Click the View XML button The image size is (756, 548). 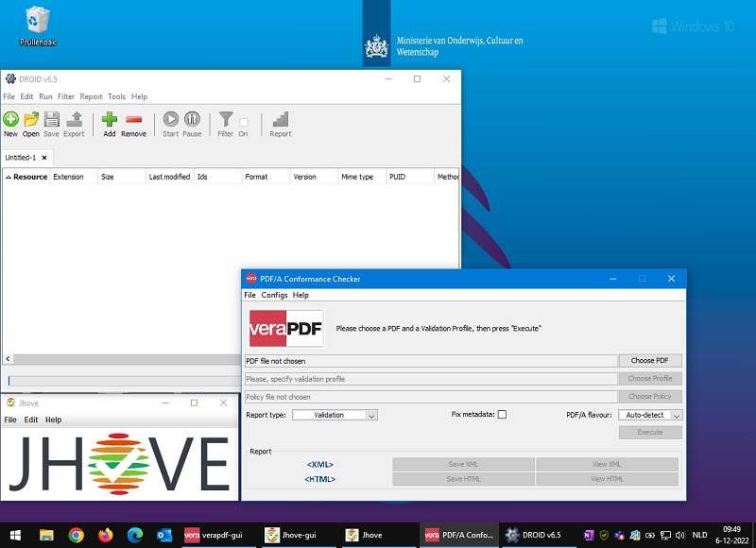click(607, 464)
